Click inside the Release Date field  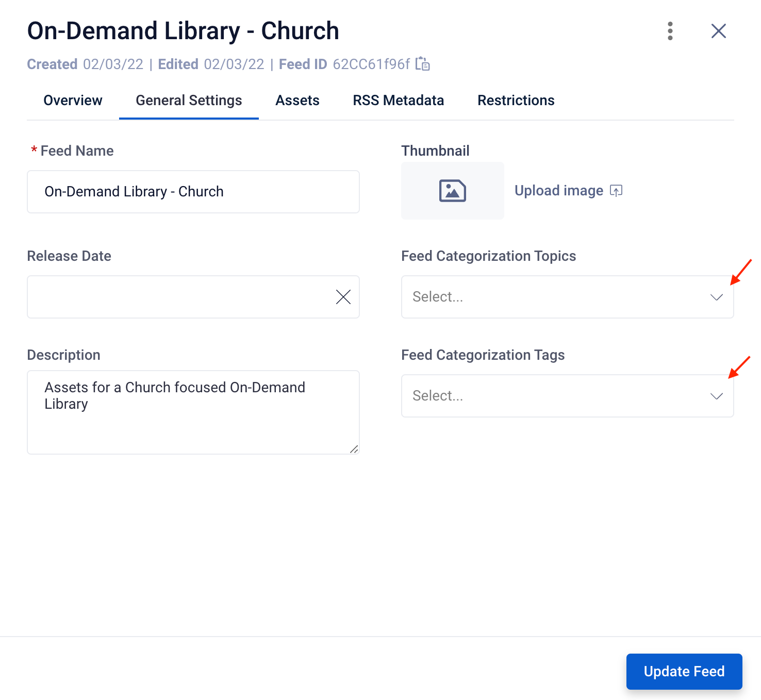[x=180, y=297]
